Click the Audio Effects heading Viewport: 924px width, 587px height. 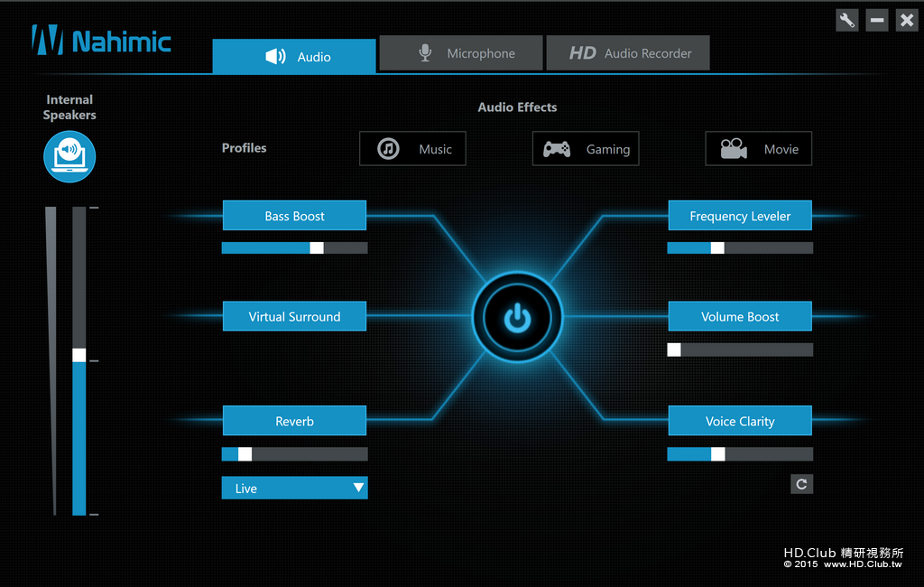517,107
